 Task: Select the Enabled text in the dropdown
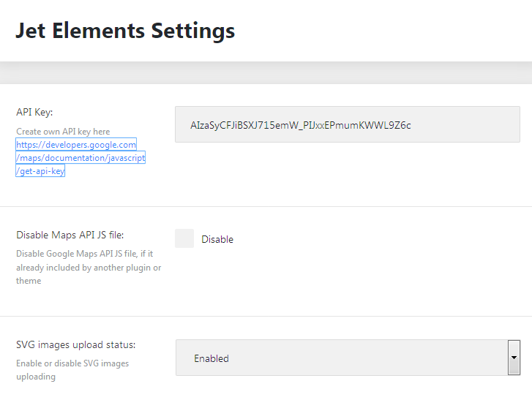point(211,358)
